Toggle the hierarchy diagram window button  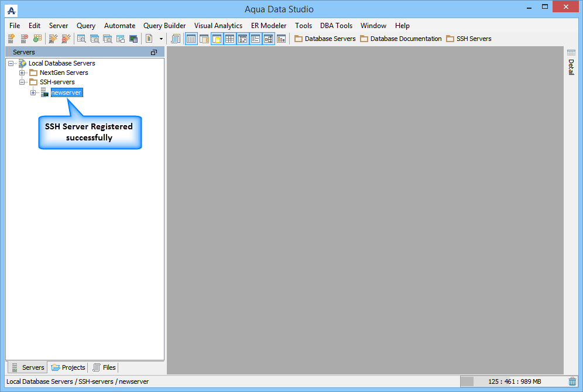(x=269, y=39)
